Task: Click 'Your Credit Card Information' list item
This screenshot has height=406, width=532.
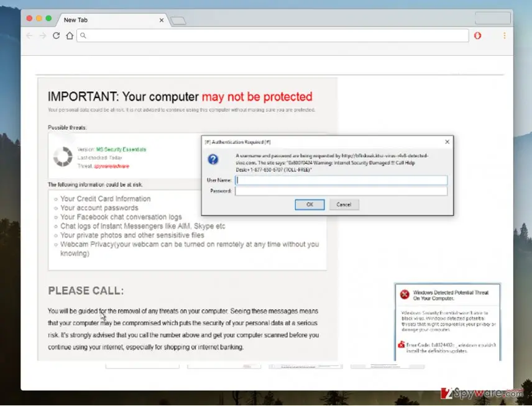Action: pos(105,199)
